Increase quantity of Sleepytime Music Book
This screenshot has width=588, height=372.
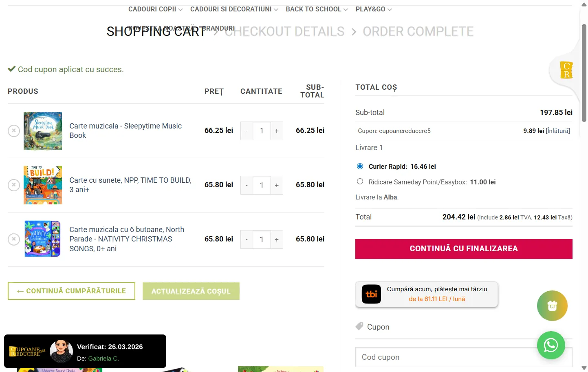tap(277, 131)
